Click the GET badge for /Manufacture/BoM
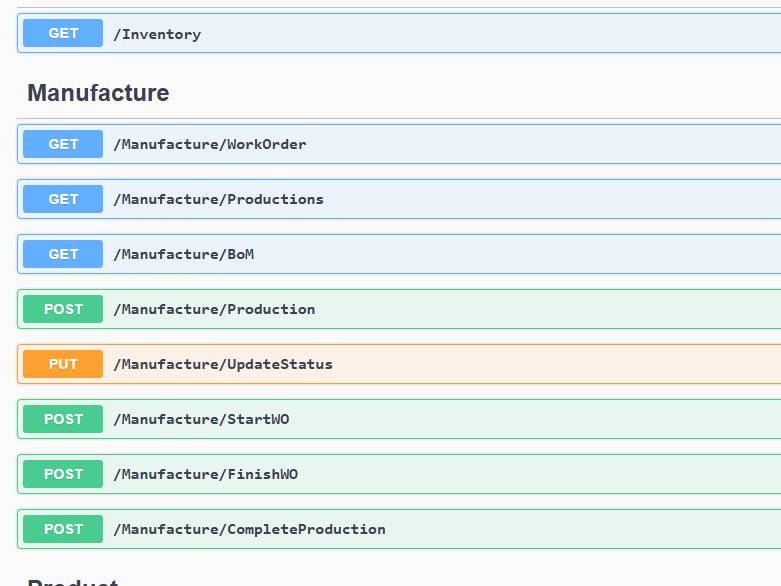This screenshot has width=781, height=586. (63, 254)
